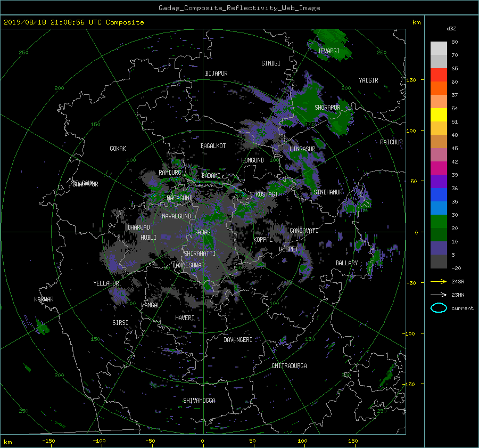Click the timestamp 2019/08/18 21:08:56 UTC Composite
This screenshot has width=479, height=448.
click(x=73, y=22)
